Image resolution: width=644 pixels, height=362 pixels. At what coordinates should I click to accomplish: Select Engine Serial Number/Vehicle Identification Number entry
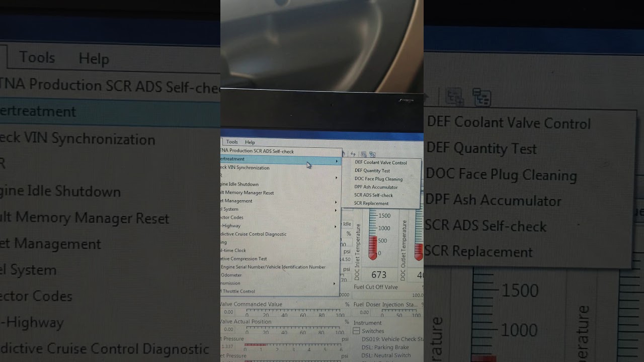[273, 267]
